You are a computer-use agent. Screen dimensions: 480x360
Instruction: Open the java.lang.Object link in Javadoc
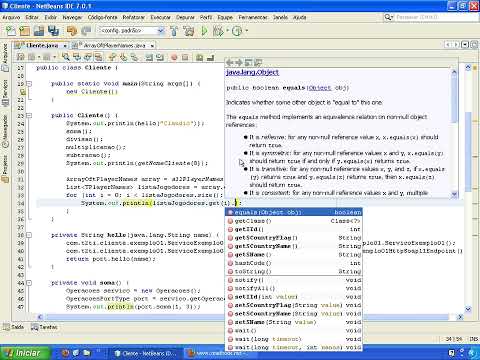pos(252,72)
